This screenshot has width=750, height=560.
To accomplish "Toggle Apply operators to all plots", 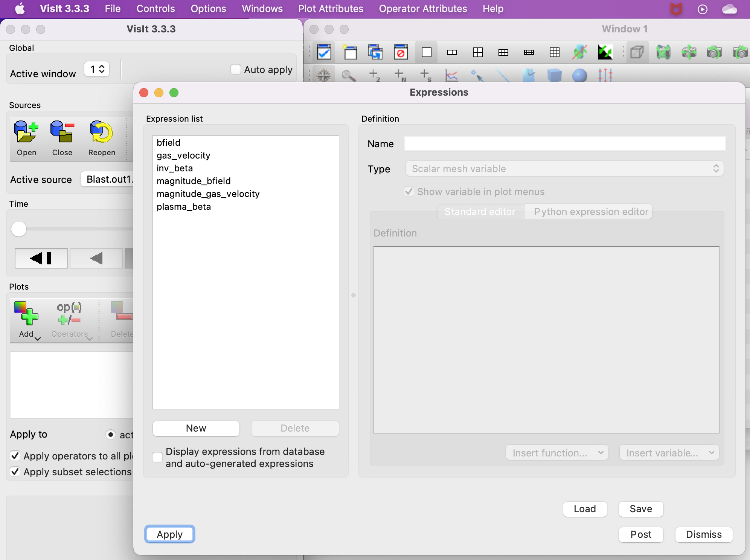I will [15, 456].
